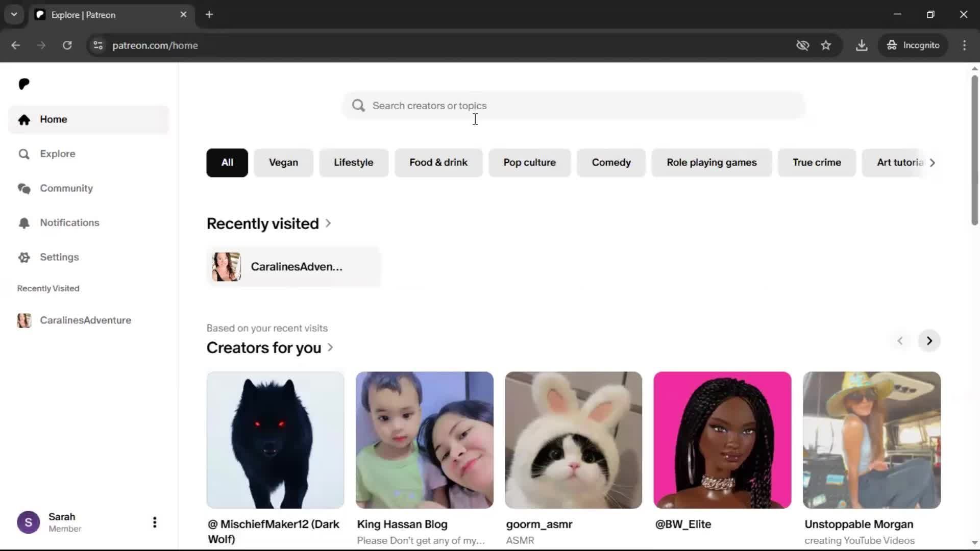Screen dimensions: 980x551
Task: Click third-party cookies blocked eye icon
Action: [802, 45]
